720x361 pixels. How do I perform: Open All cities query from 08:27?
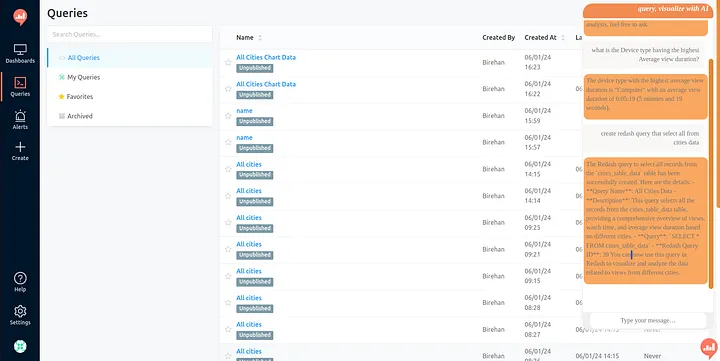tap(249, 324)
